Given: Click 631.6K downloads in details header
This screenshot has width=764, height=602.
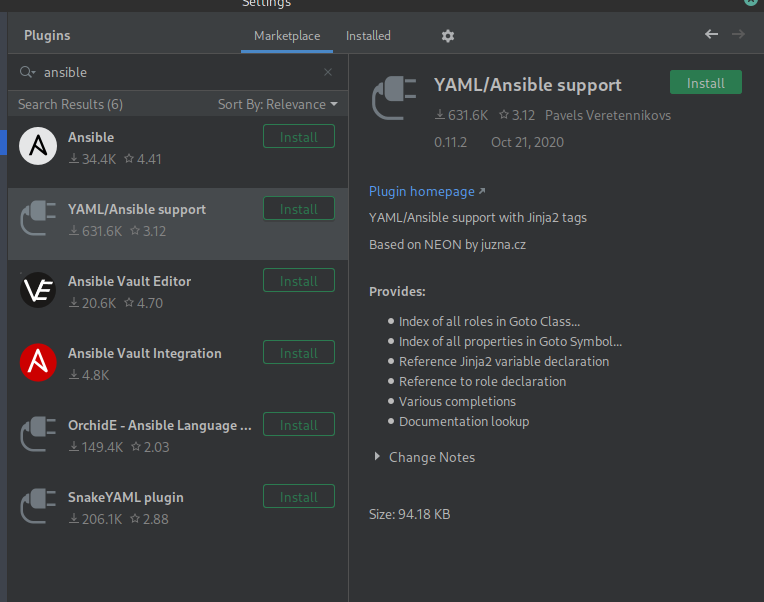Looking at the screenshot, I should pyautogui.click(x=461, y=115).
